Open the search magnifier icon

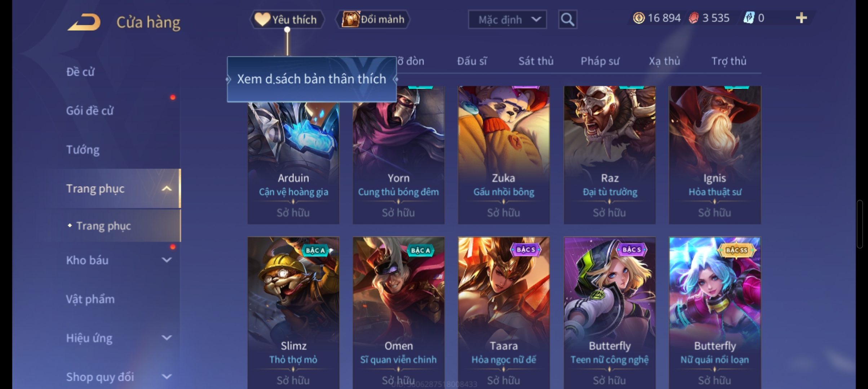tap(567, 19)
